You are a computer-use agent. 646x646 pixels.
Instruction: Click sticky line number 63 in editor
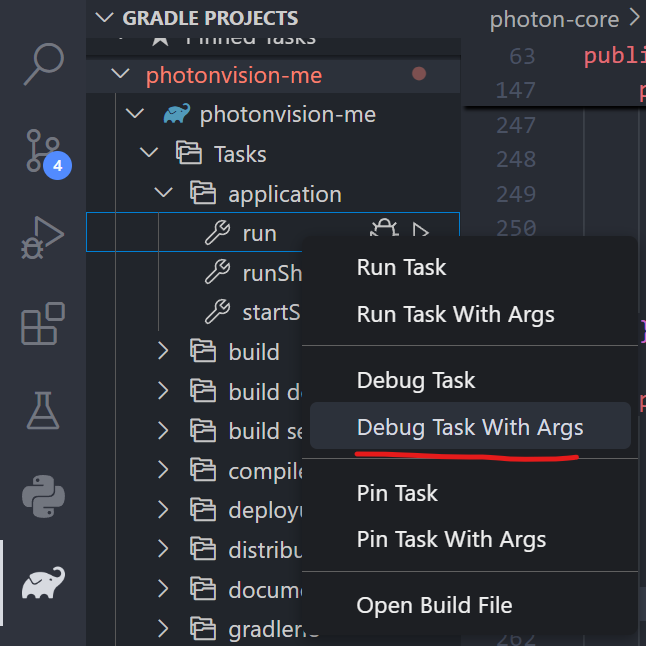[522, 56]
